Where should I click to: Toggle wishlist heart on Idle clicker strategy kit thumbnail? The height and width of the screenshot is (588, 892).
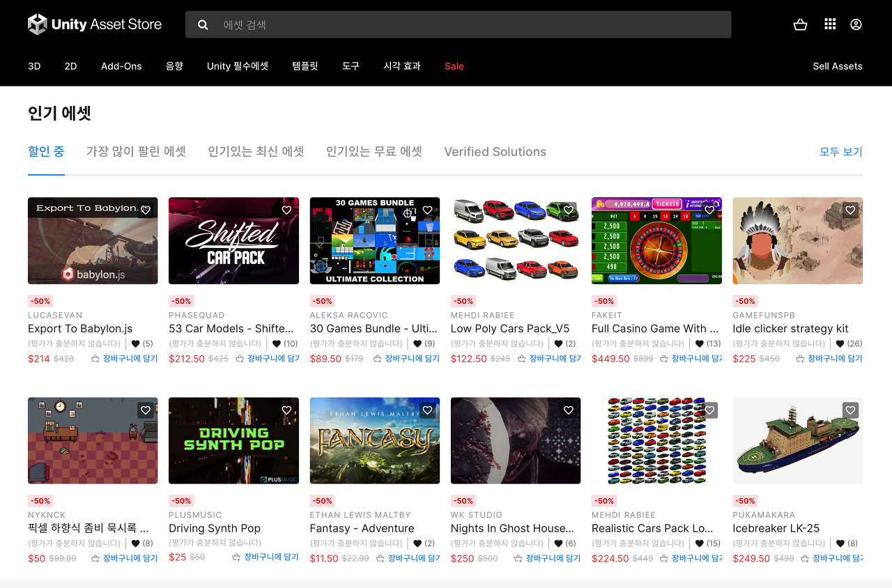[850, 210]
